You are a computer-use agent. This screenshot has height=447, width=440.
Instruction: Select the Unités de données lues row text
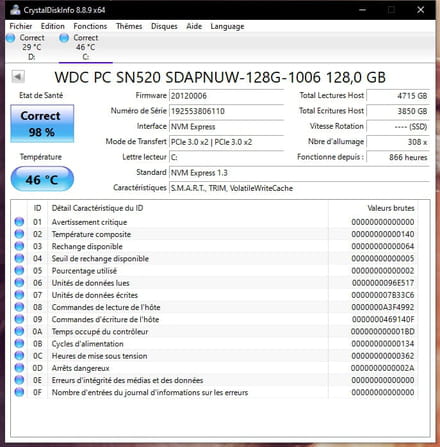[90, 283]
